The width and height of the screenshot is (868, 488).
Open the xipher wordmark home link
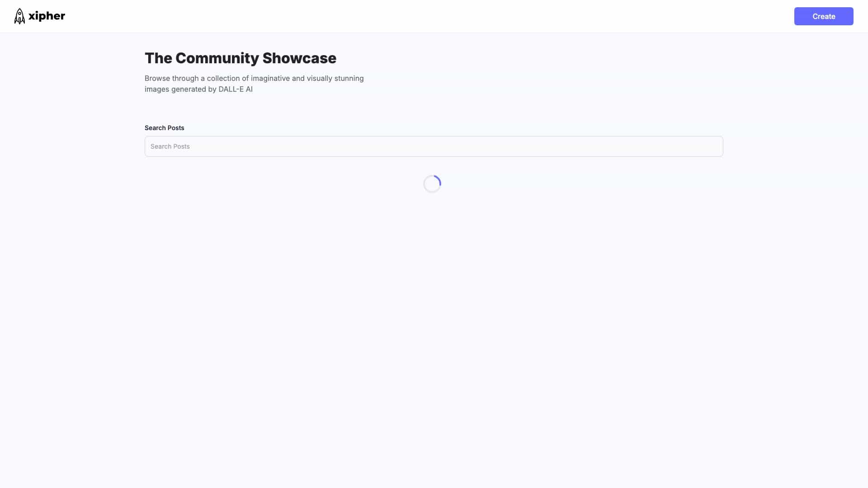(47, 16)
